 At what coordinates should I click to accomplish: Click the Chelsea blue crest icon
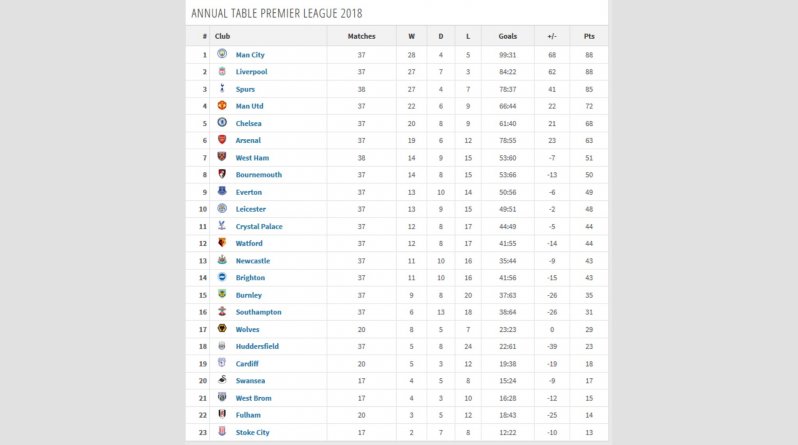[x=222, y=122]
